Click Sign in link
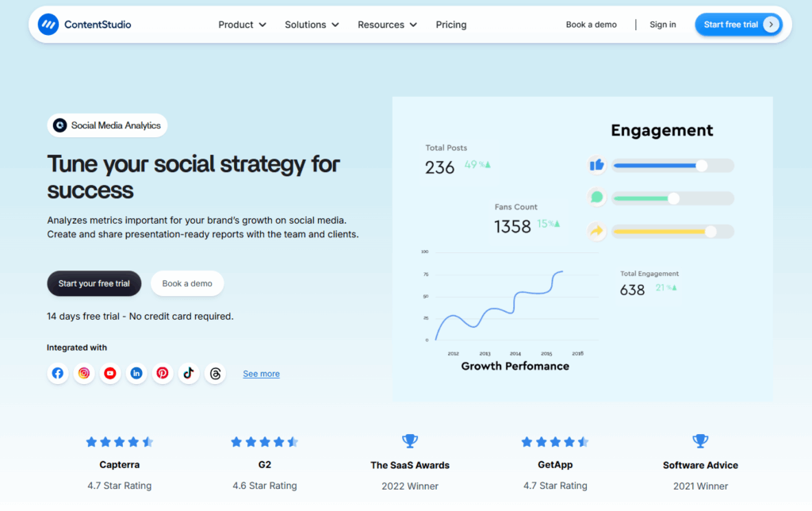812x511 pixels. point(662,25)
